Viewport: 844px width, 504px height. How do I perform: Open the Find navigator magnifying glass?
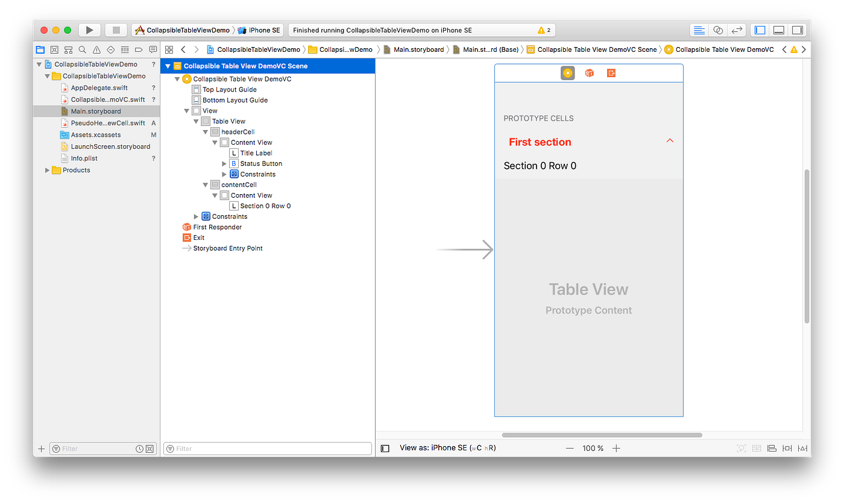point(83,49)
